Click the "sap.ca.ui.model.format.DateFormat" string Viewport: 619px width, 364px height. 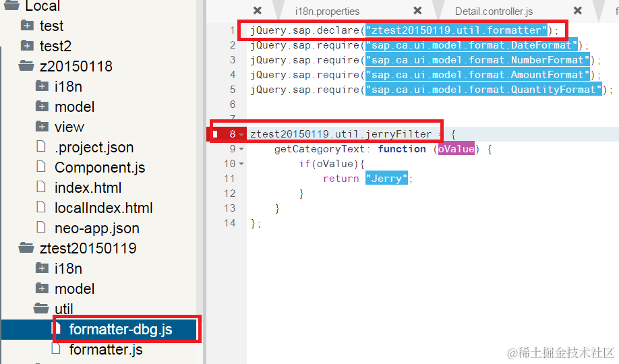[x=472, y=45]
